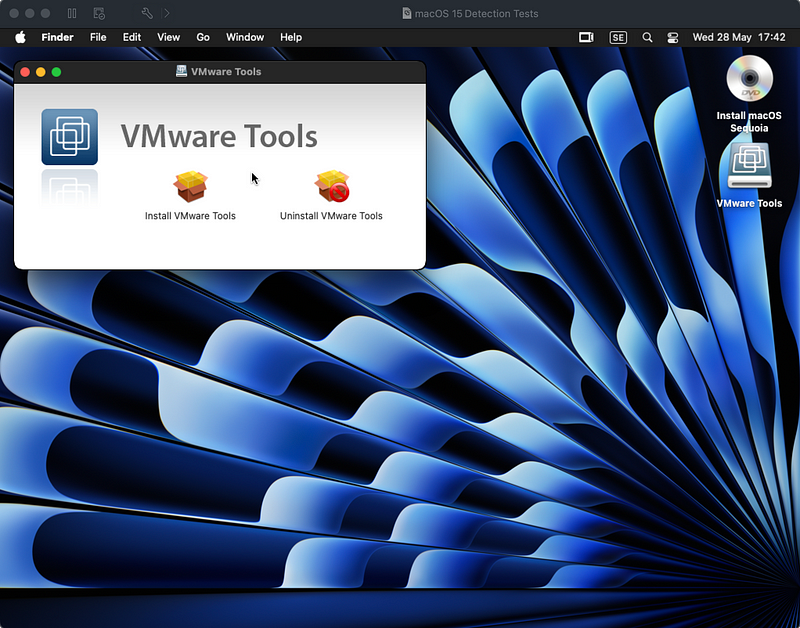Click the disk icon in the VMware Tools title
800x628 pixels.
(181, 71)
